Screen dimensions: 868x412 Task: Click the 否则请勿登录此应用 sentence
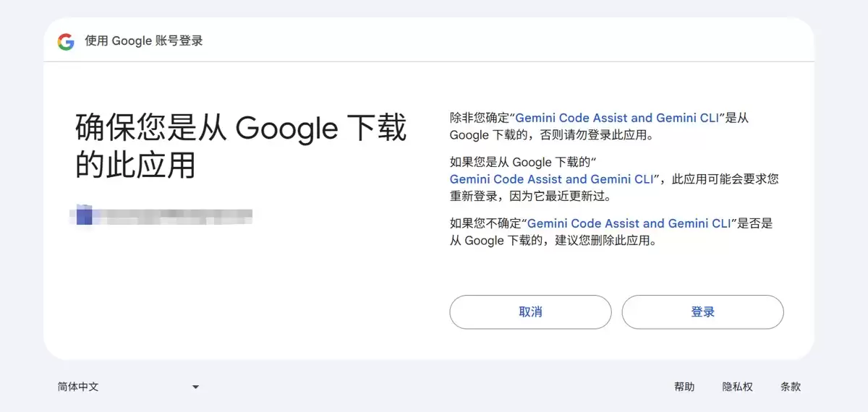[x=597, y=135]
